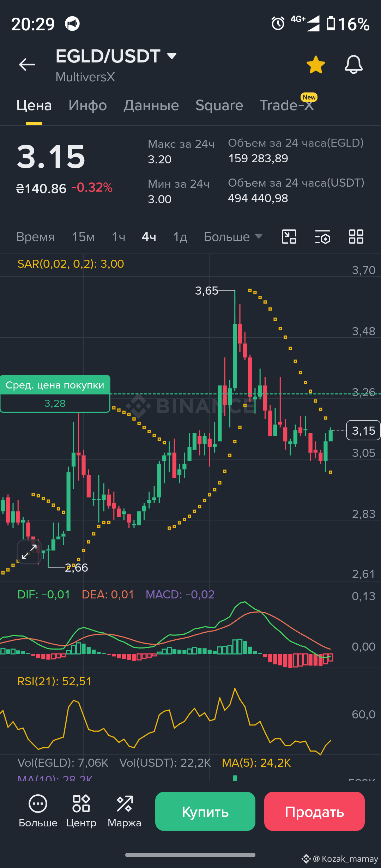Tap the battery 16% status indicator
381x868 pixels.
point(347,24)
